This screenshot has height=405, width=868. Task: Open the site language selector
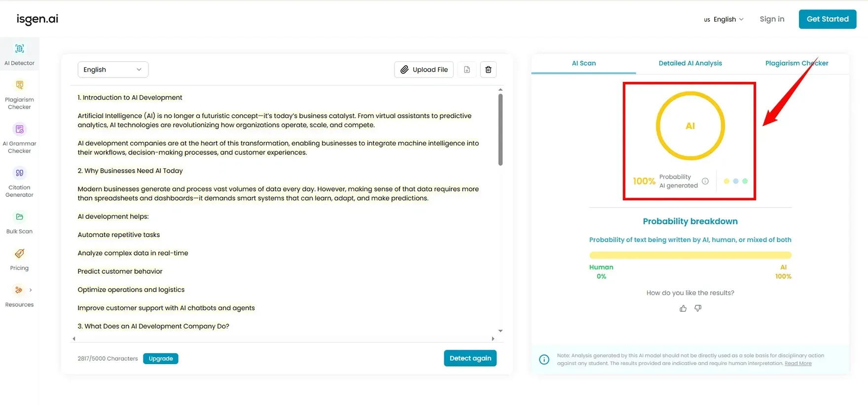click(x=723, y=19)
